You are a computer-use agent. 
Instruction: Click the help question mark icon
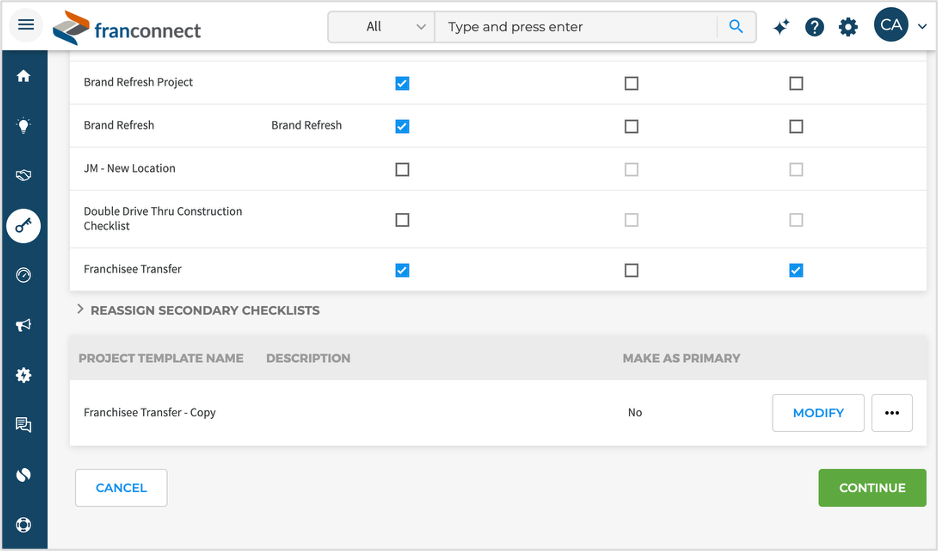tap(814, 27)
